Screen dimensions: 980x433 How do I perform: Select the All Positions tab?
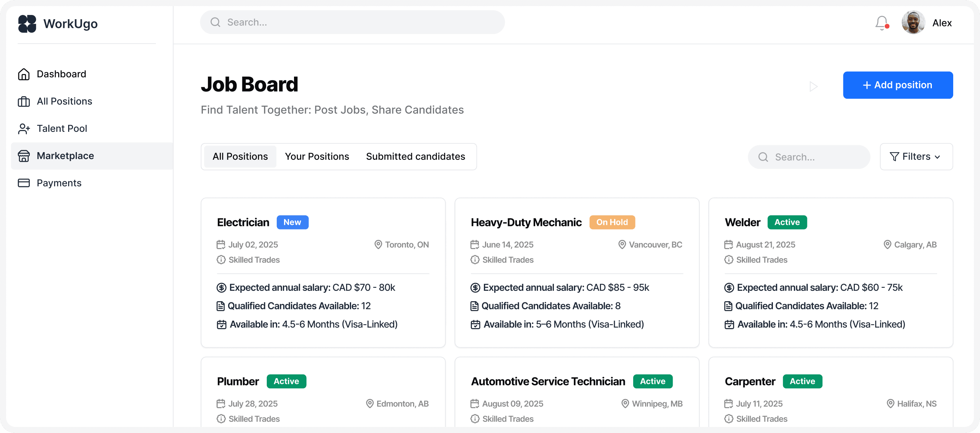pyautogui.click(x=240, y=157)
